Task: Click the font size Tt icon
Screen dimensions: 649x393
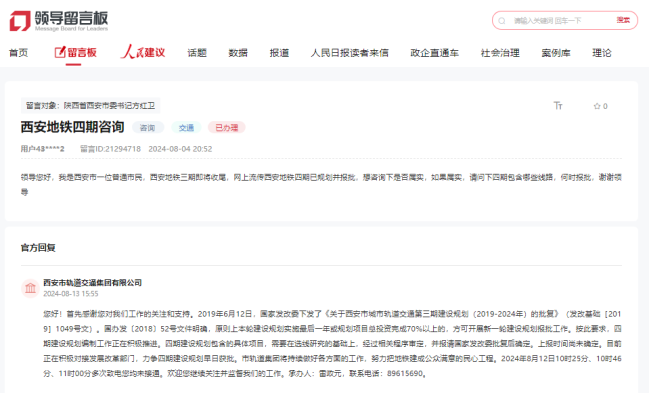Action: click(558, 106)
